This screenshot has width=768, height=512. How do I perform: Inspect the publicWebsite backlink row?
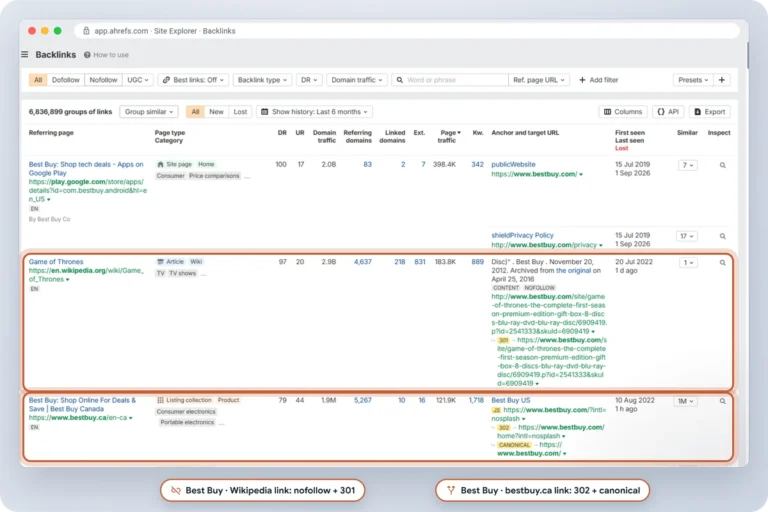point(722,165)
